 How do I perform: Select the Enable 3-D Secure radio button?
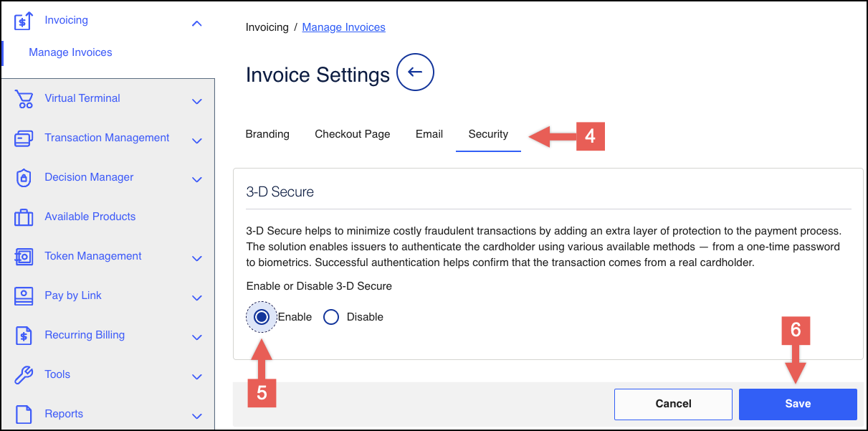tap(262, 317)
